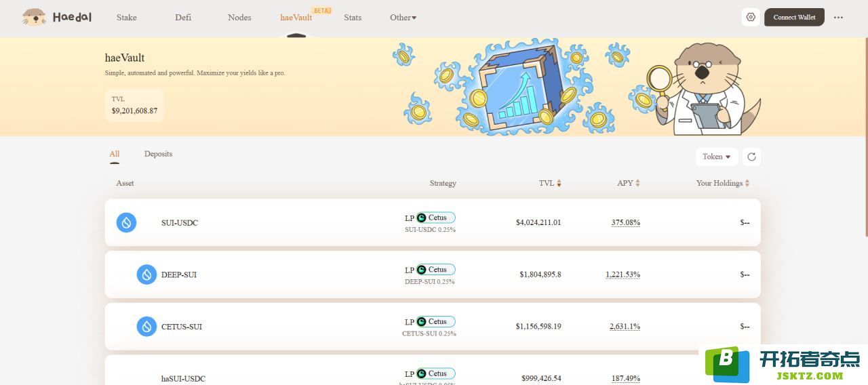868x385 pixels.
Task: Click the 1,221.53% APY value
Action: (623, 275)
